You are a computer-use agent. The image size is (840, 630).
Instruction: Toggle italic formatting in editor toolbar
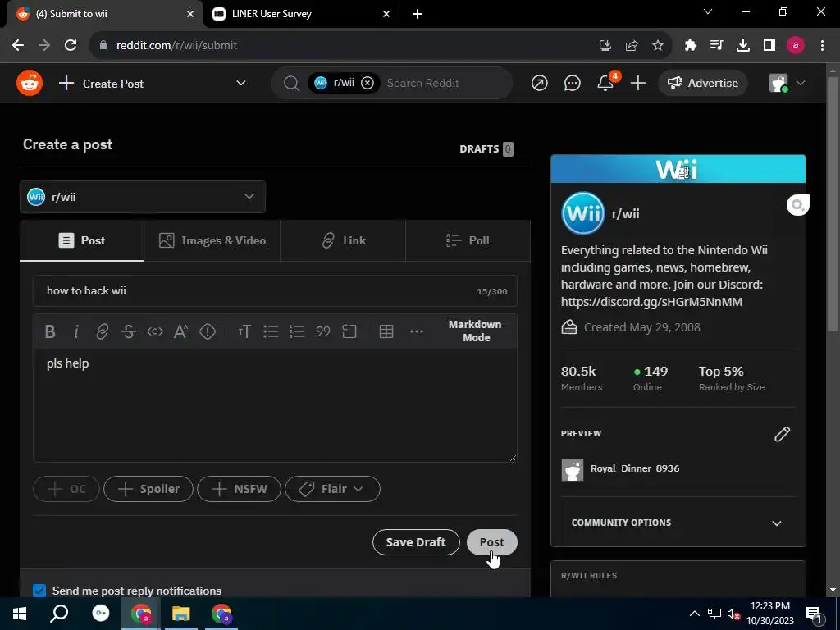tap(76, 331)
